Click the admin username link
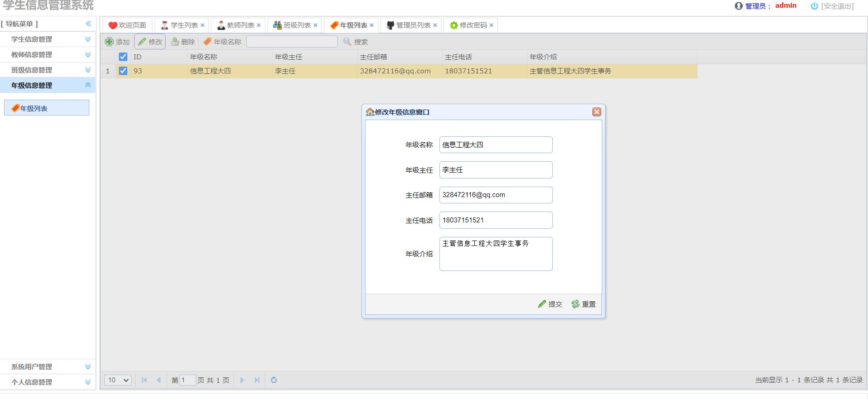The image size is (868, 400). pyautogui.click(x=785, y=5)
